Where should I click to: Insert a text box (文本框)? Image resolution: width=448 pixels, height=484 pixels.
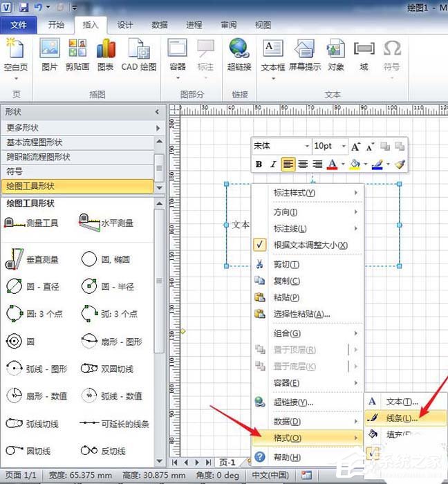[273, 59]
